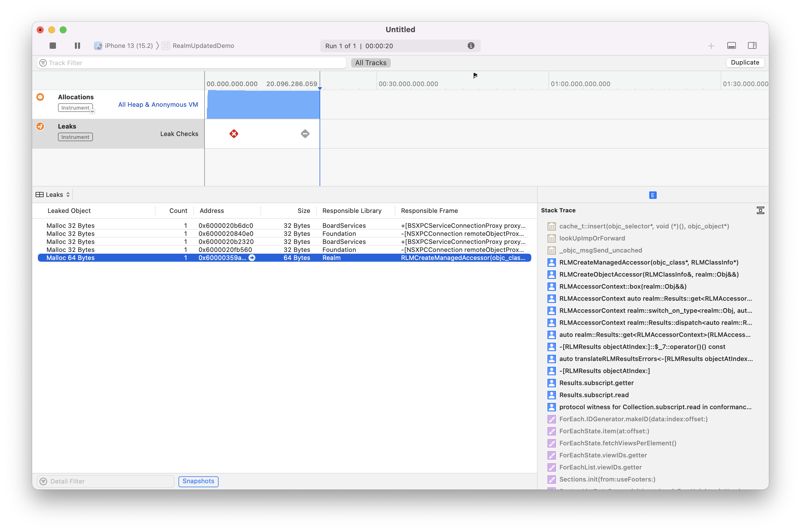Select lookUpImpOrForward stack frame

(x=592, y=238)
